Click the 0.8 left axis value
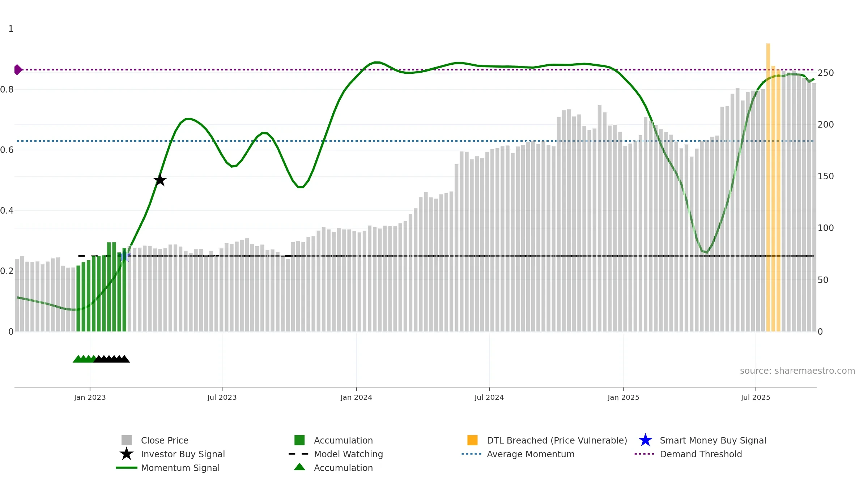 [x=7, y=90]
